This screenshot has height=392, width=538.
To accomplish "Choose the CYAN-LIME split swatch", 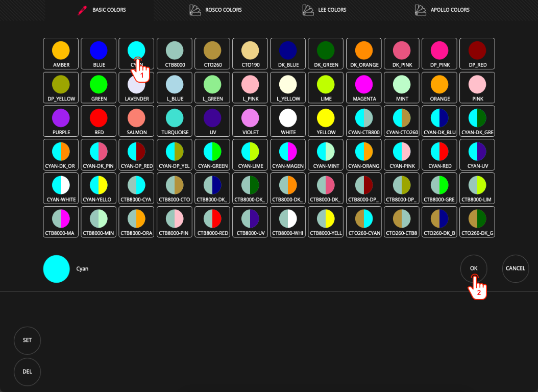I will click(250, 155).
